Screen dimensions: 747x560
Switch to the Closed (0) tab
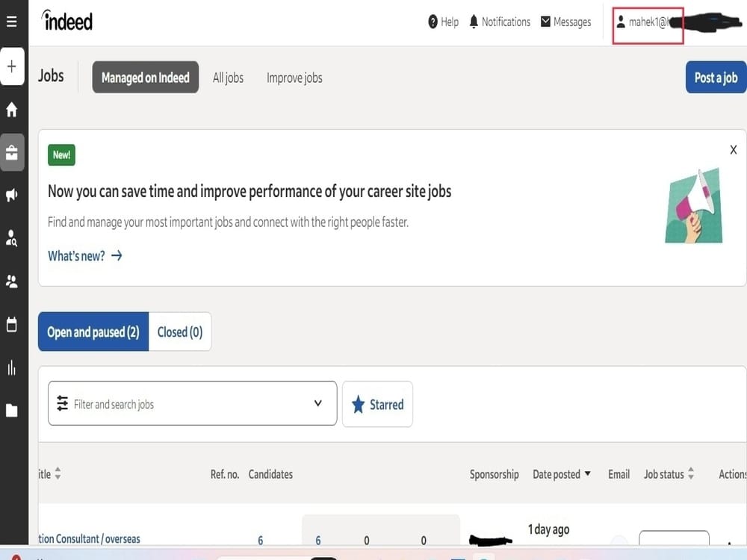pos(180,332)
